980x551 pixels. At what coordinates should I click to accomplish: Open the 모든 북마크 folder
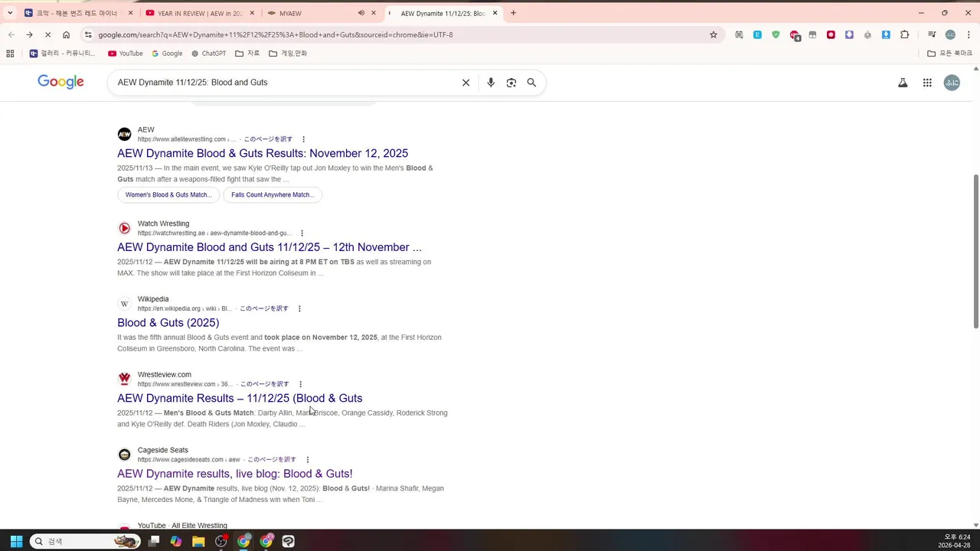tap(949, 54)
